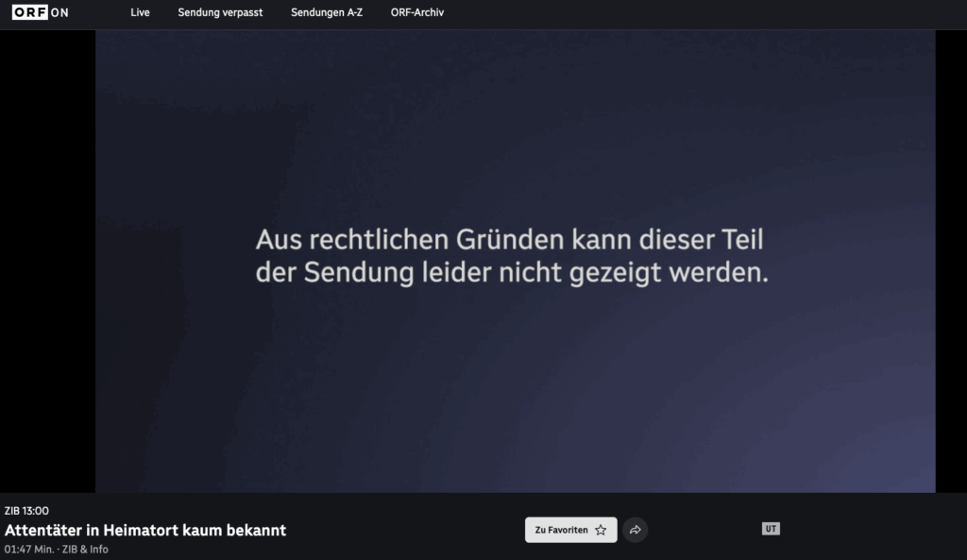The image size is (967, 560).
Task: Click the boxed ORF letters in logo
Action: coord(29,12)
